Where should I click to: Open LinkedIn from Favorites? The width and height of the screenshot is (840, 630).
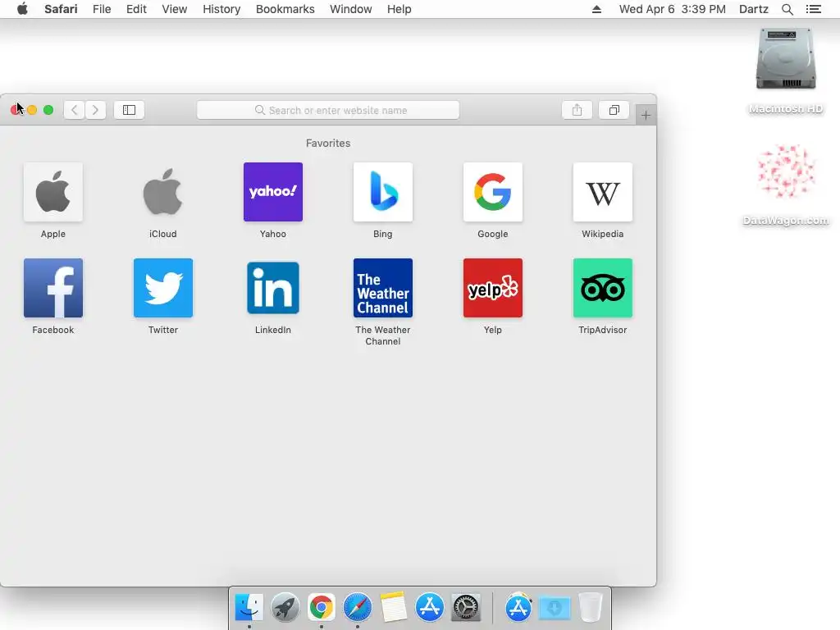tap(272, 288)
